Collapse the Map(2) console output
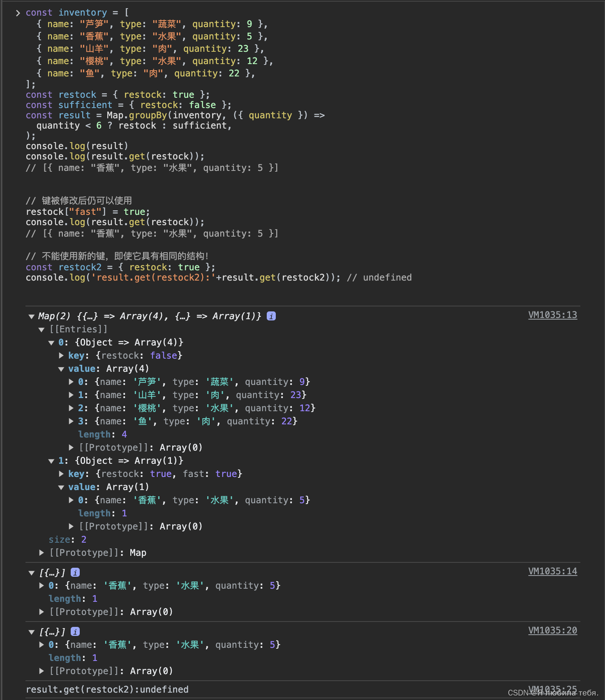The height and width of the screenshot is (700, 605). click(31, 316)
